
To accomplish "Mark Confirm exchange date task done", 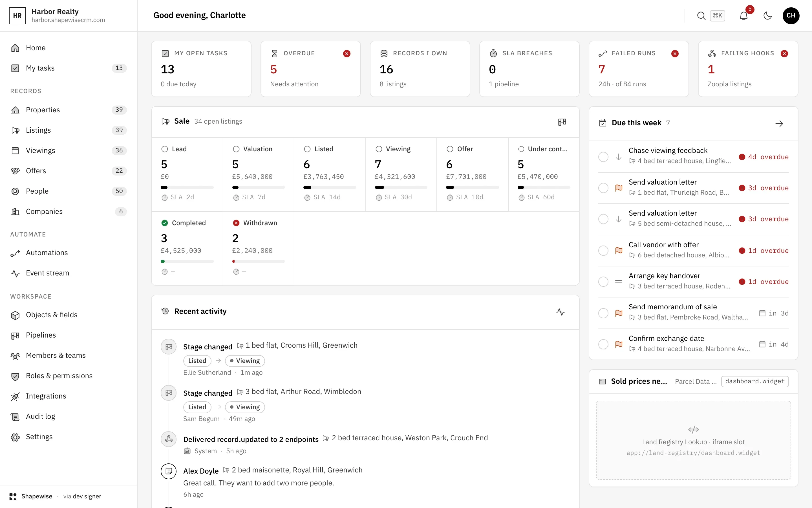I will click(x=603, y=344).
